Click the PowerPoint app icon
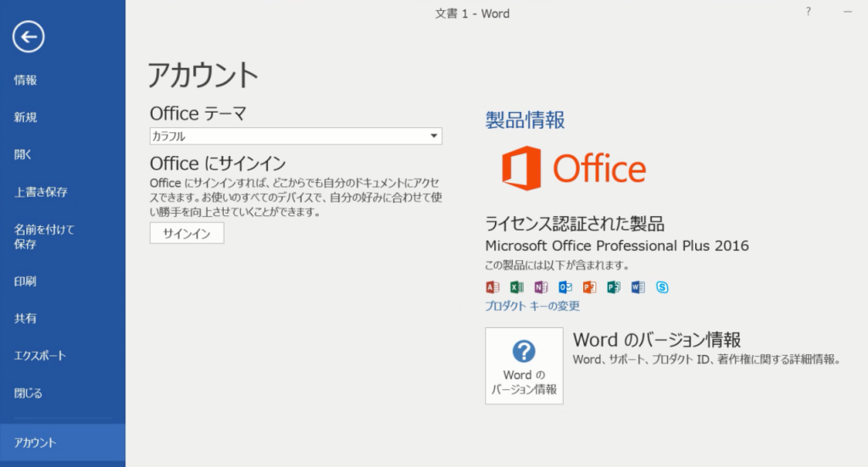The width and height of the screenshot is (868, 467). point(590,287)
